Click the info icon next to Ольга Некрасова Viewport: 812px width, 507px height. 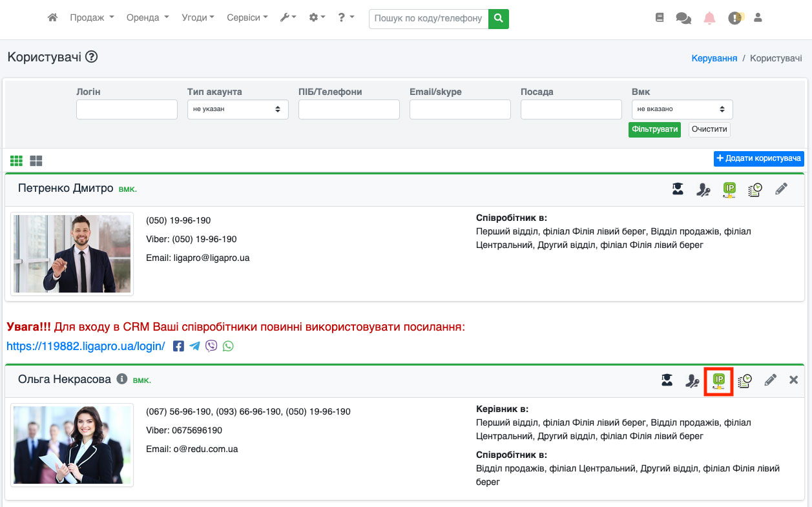121,379
